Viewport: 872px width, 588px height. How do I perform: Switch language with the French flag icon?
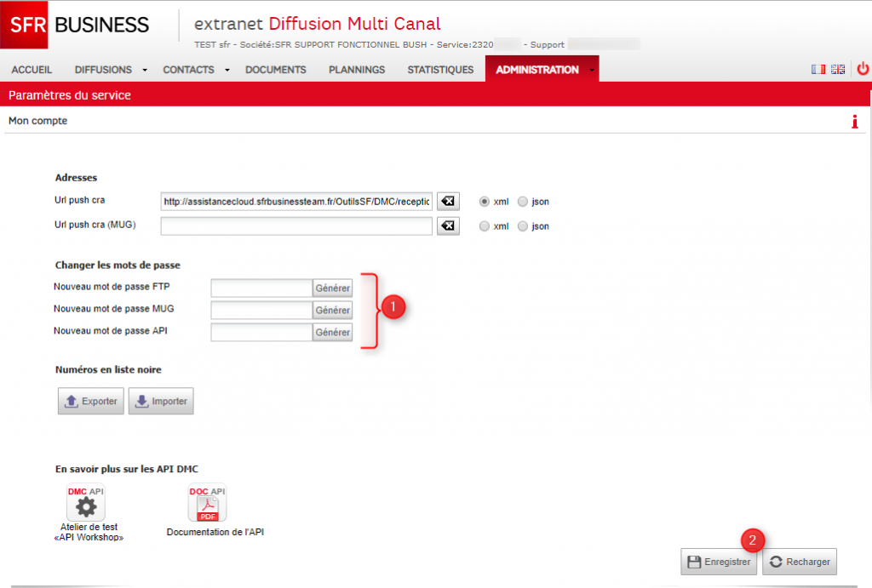pyautogui.click(x=817, y=70)
